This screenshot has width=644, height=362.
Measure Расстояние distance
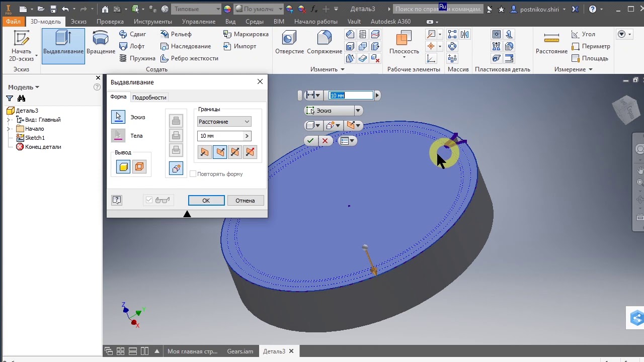551,43
